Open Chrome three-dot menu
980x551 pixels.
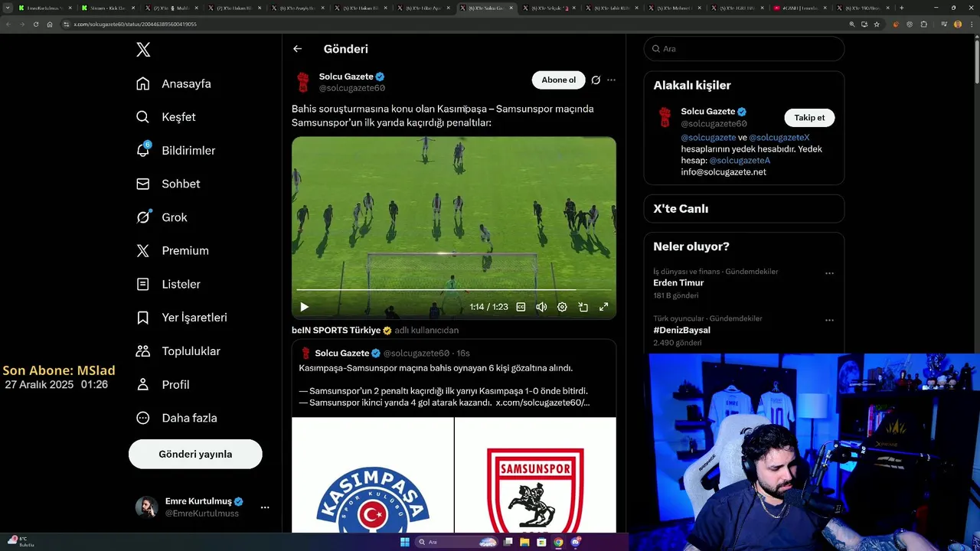point(971,24)
